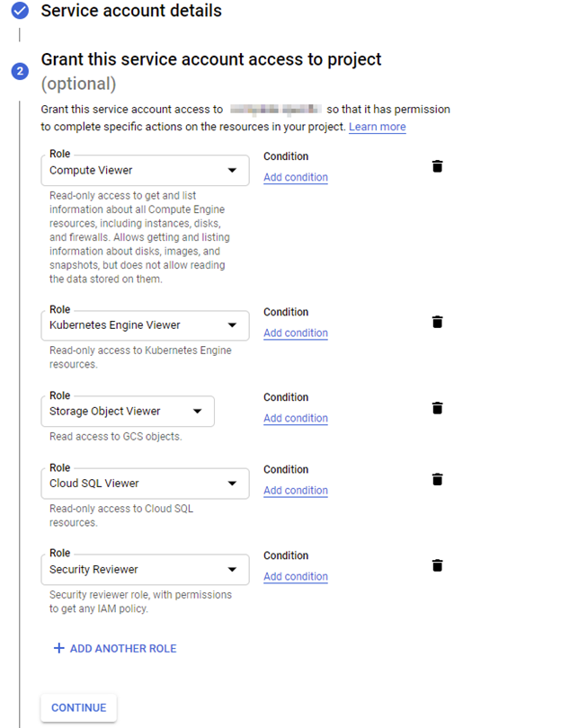The width and height of the screenshot is (561, 728).
Task: Click Add Another Role
Action: 115,648
